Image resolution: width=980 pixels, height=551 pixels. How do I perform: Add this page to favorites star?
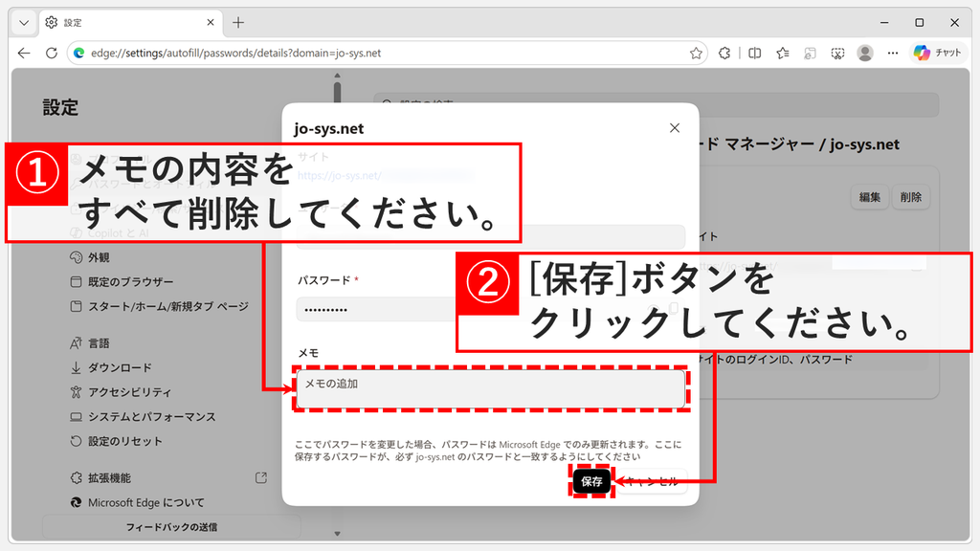(x=696, y=54)
